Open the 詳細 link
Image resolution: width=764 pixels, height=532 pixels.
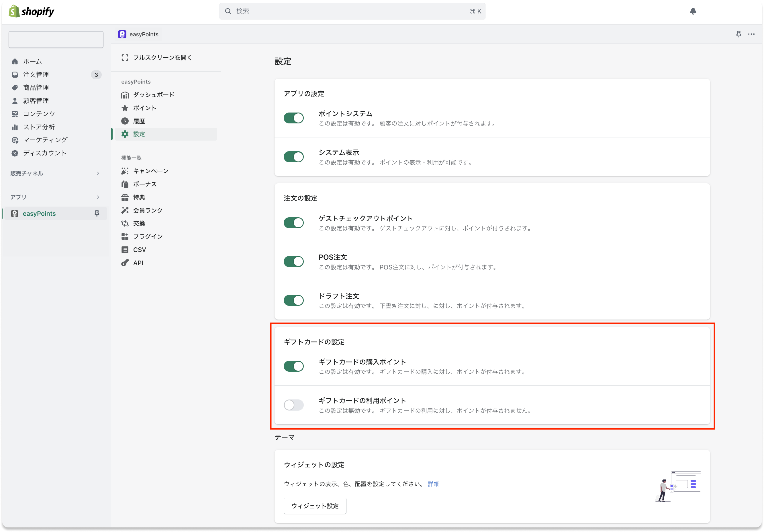click(x=433, y=484)
